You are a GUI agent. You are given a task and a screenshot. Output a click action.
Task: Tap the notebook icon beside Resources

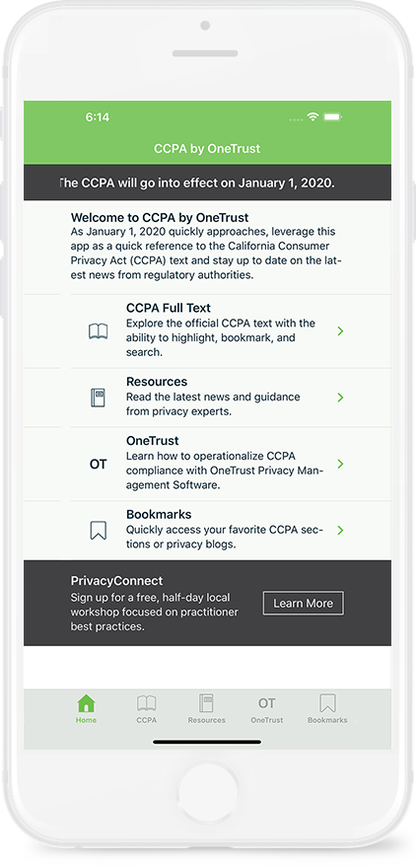98,398
